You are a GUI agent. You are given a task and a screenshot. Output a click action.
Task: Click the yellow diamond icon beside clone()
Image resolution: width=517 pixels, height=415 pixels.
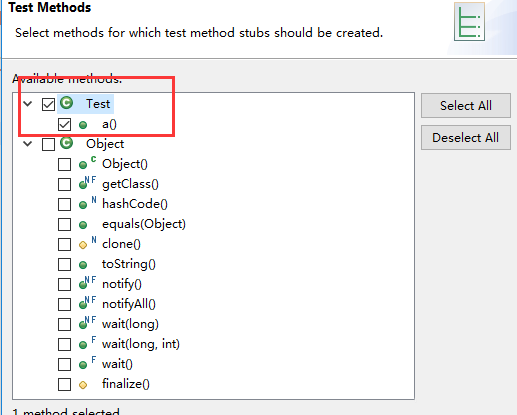[x=83, y=245]
